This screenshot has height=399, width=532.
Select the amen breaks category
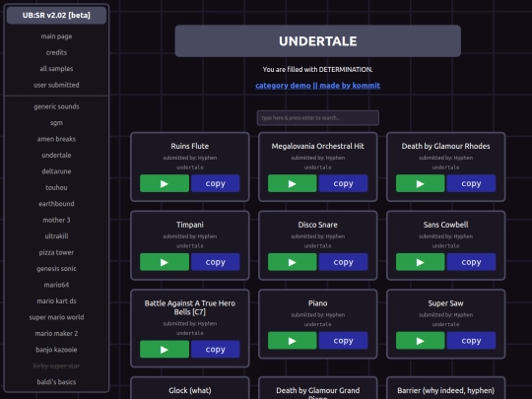click(56, 139)
